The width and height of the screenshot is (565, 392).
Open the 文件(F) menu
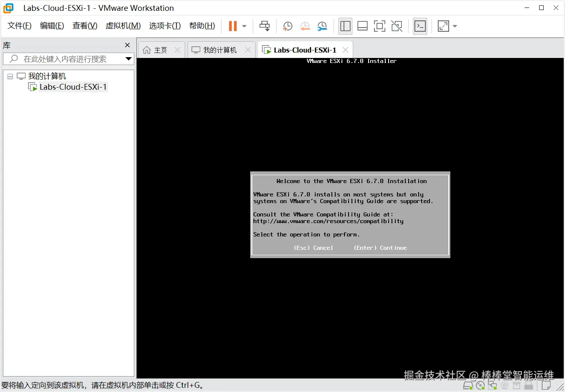[x=20, y=26]
